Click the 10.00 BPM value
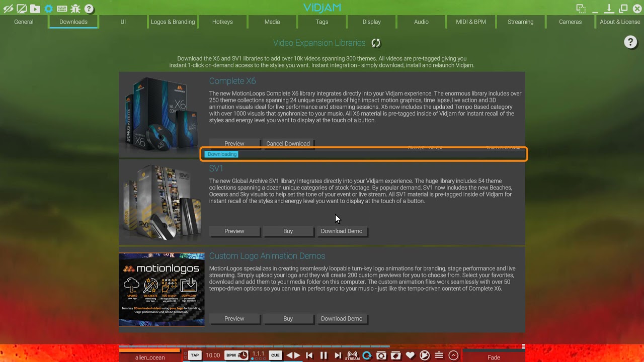Viewport: 644px width, 362px height. (x=213, y=355)
